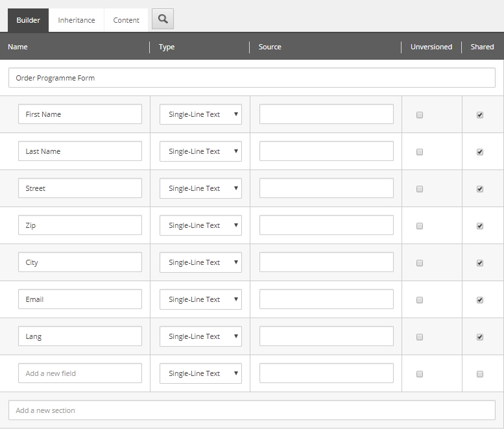Check Unversioned for the Zip field

[420, 226]
